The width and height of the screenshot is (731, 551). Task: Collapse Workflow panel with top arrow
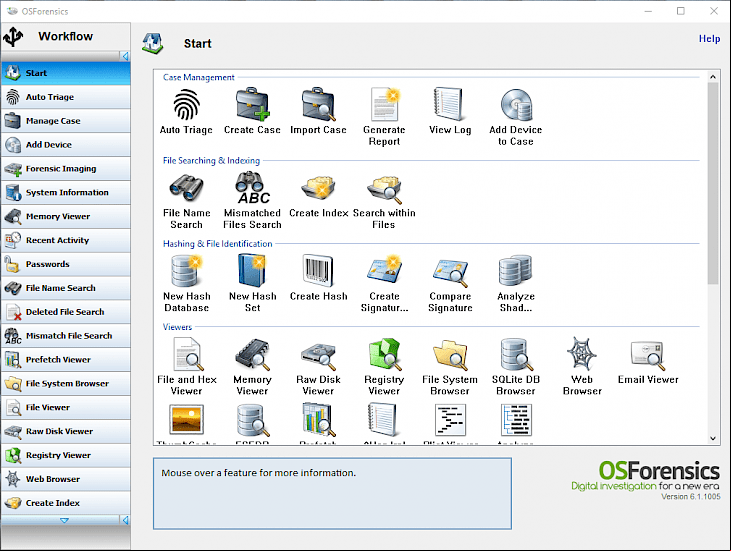tap(125, 56)
